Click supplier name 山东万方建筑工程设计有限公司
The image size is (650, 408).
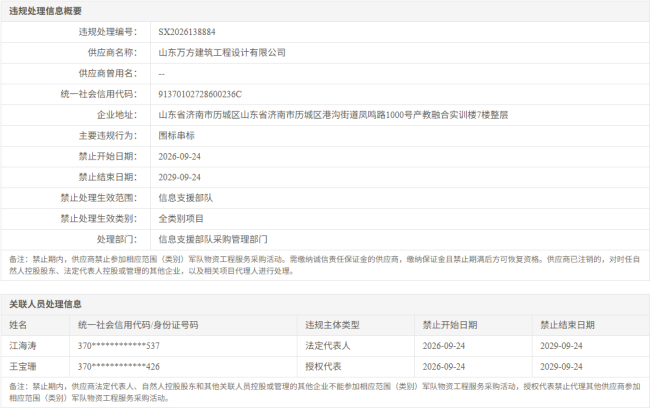tap(222, 53)
